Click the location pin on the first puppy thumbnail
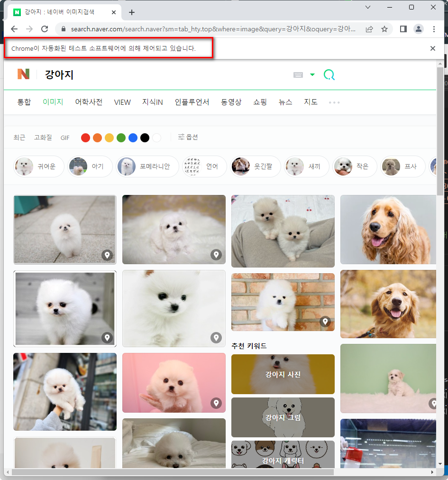Image resolution: width=448 pixels, height=480 pixels. coord(107,255)
